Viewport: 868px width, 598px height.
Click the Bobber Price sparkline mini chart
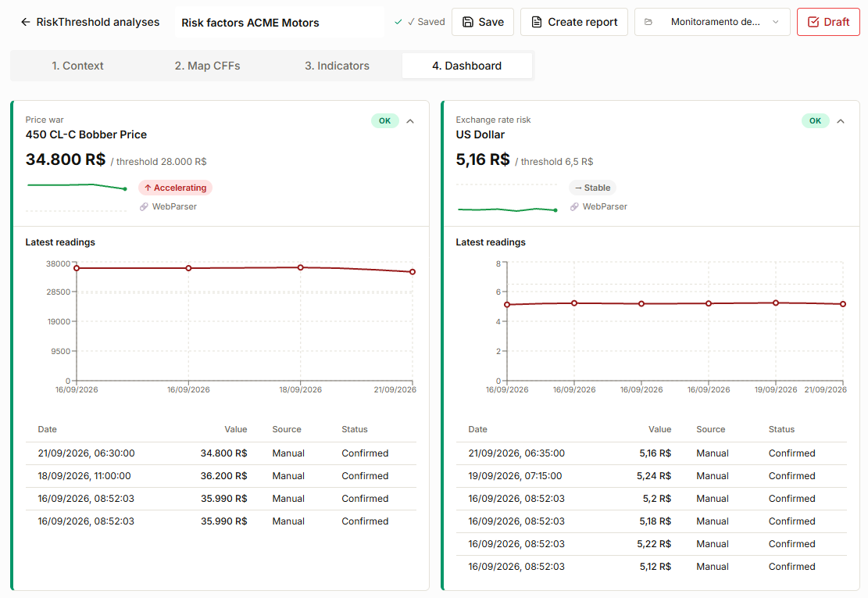pyautogui.click(x=77, y=196)
